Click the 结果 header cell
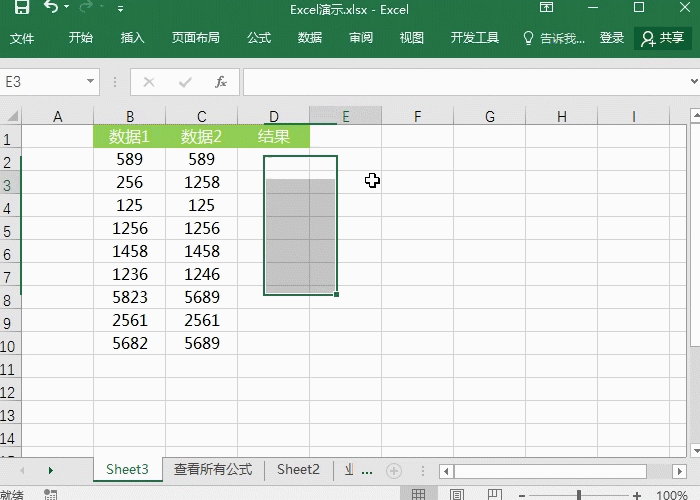700x500 pixels. (x=273, y=136)
